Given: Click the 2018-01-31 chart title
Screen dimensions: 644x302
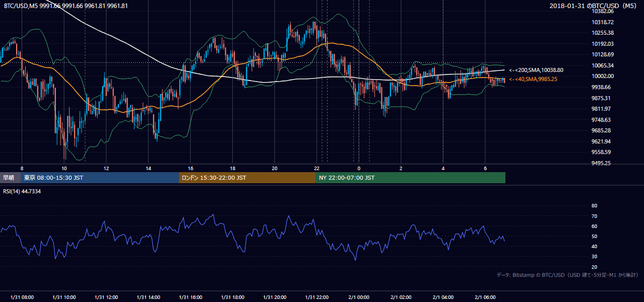Looking at the screenshot, I should tap(594, 6).
